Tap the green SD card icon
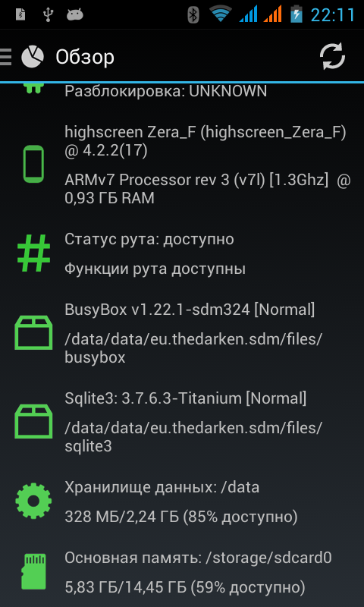 click(x=33, y=571)
